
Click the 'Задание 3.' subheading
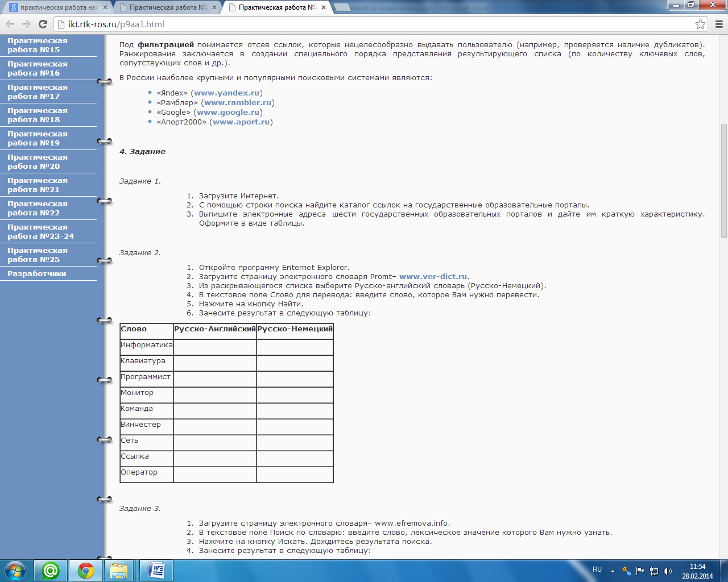point(140,509)
